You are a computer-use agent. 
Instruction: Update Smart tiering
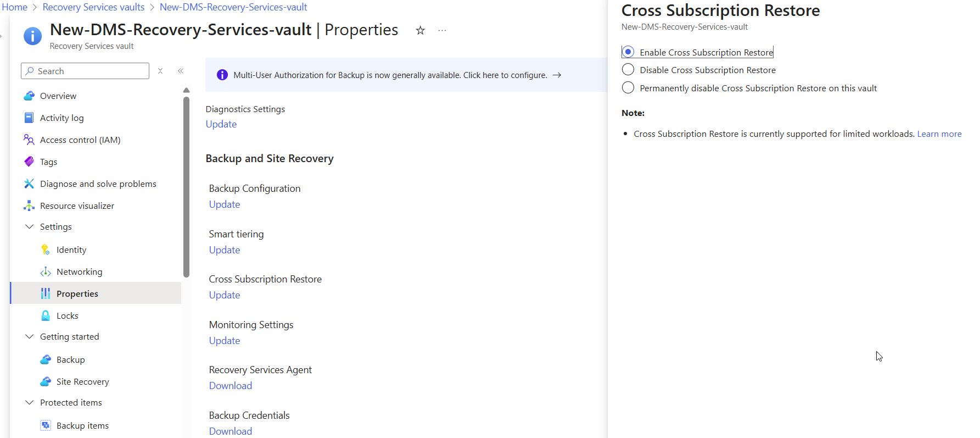click(225, 250)
